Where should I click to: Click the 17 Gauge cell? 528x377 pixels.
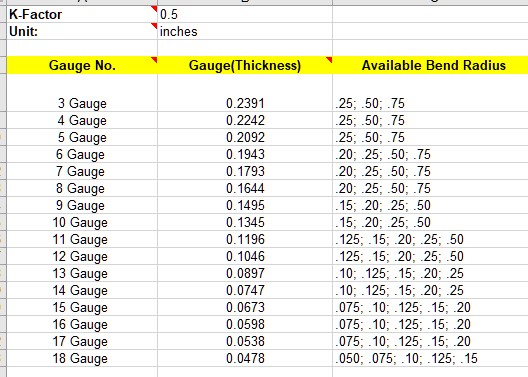click(x=82, y=341)
